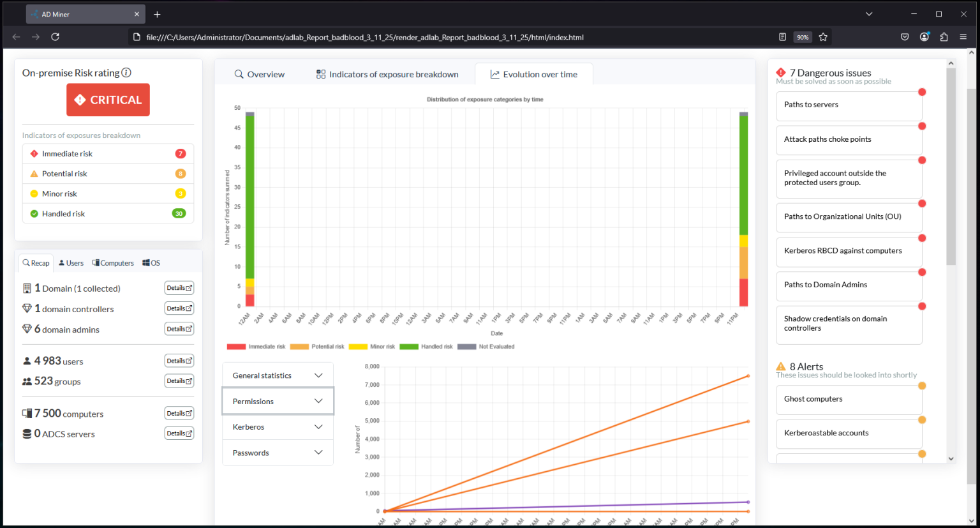Toggle Handled risk series in chart legend
Screen dimensions: 980x528
(426, 347)
